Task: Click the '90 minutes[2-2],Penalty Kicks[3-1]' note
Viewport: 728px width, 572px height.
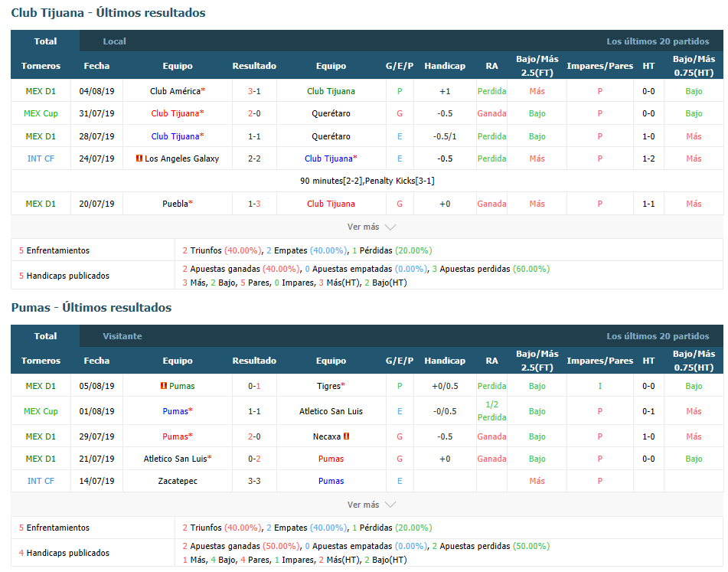Action: point(367,181)
